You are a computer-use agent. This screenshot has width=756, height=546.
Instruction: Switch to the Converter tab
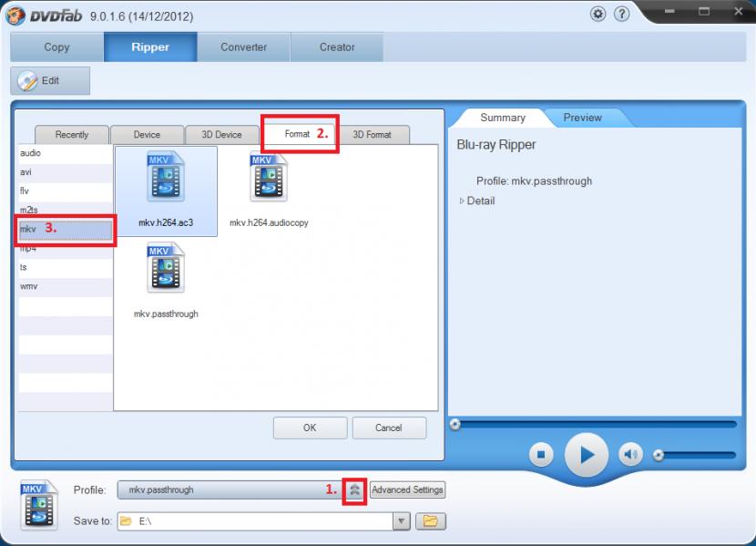pos(243,46)
